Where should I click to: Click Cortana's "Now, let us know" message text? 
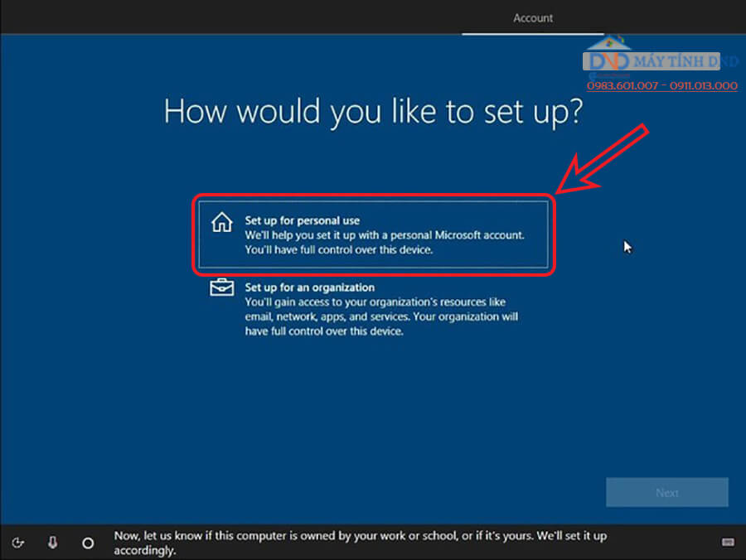click(x=361, y=543)
